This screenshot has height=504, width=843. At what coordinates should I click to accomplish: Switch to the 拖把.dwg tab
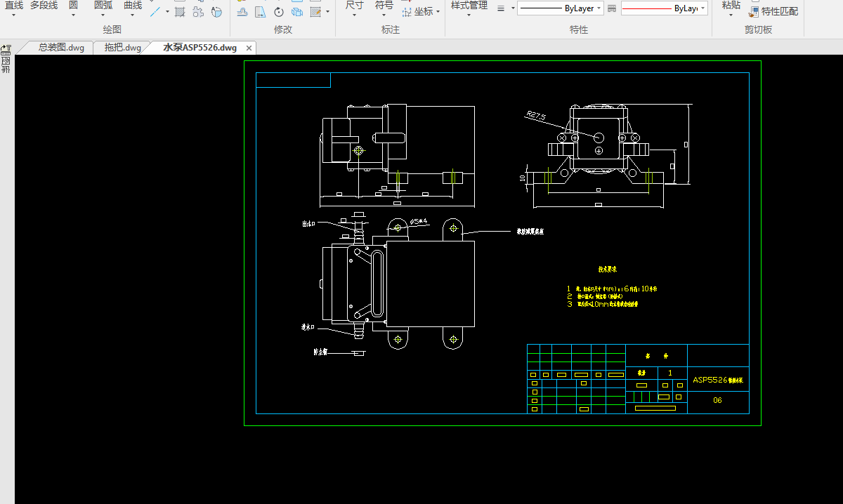tap(122, 48)
